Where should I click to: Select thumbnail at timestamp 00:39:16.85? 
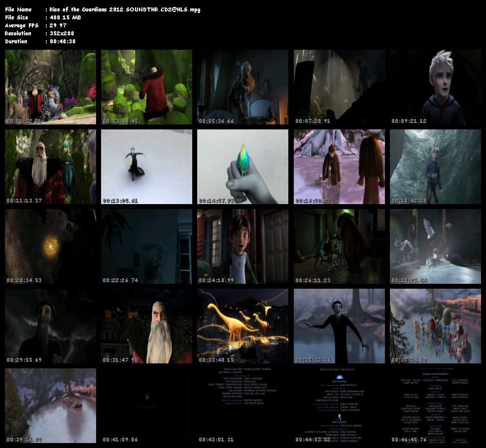[x=50, y=406]
